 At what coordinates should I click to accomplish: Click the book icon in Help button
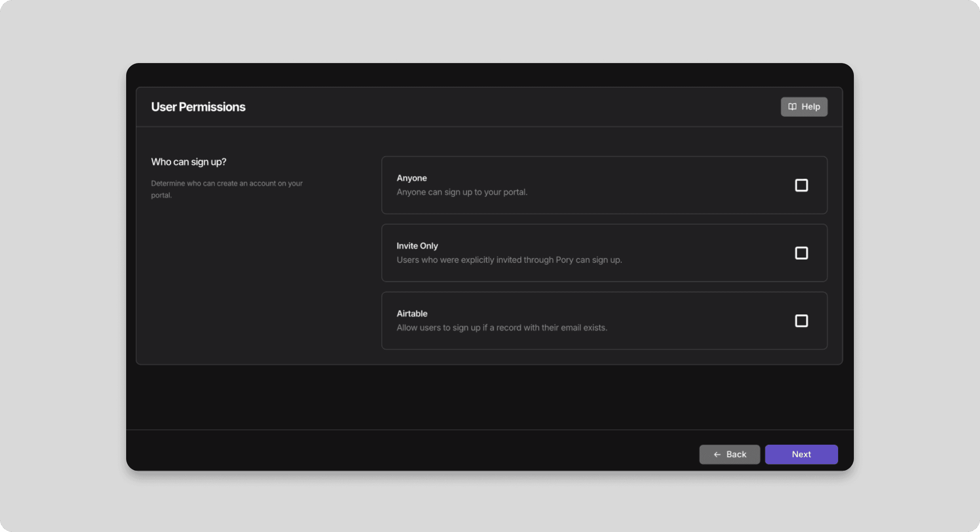click(x=792, y=107)
